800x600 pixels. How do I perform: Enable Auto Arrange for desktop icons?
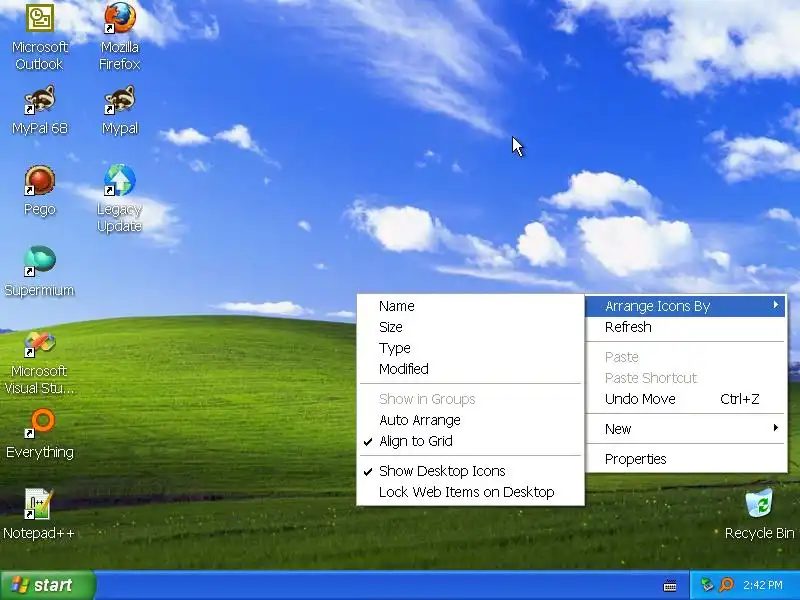tap(470, 420)
